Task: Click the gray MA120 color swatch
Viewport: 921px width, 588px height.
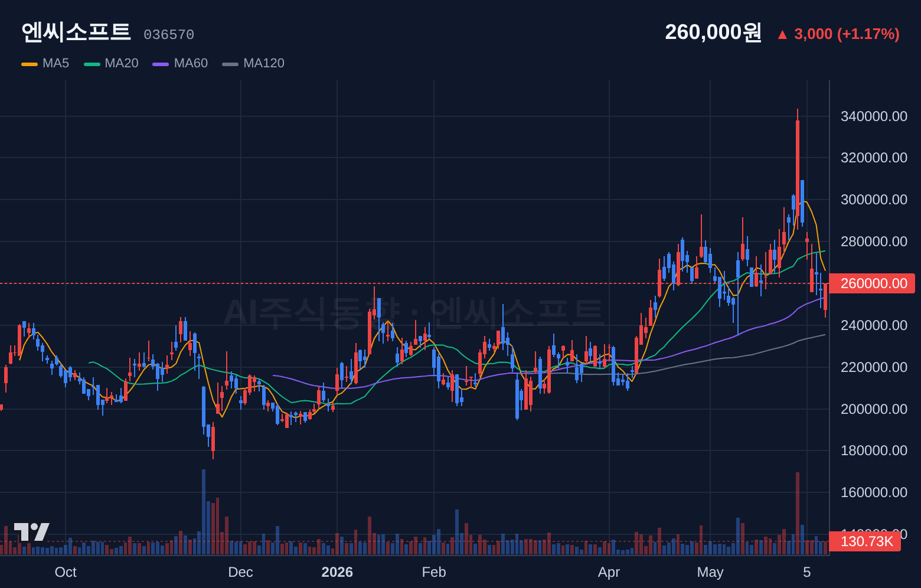Action: coord(230,64)
